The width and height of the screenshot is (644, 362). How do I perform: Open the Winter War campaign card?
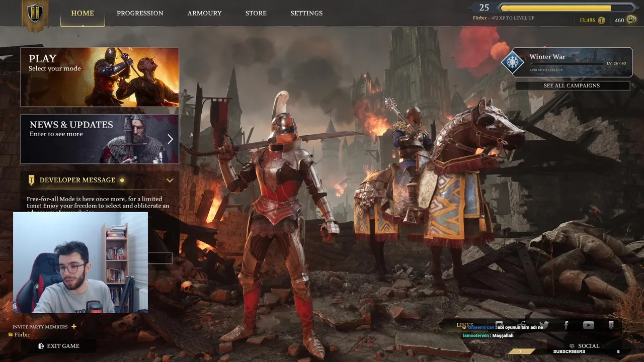[x=573, y=62]
